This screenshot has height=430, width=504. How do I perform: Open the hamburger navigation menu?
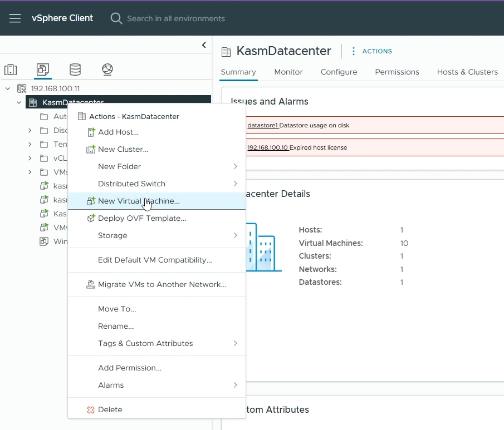click(15, 18)
